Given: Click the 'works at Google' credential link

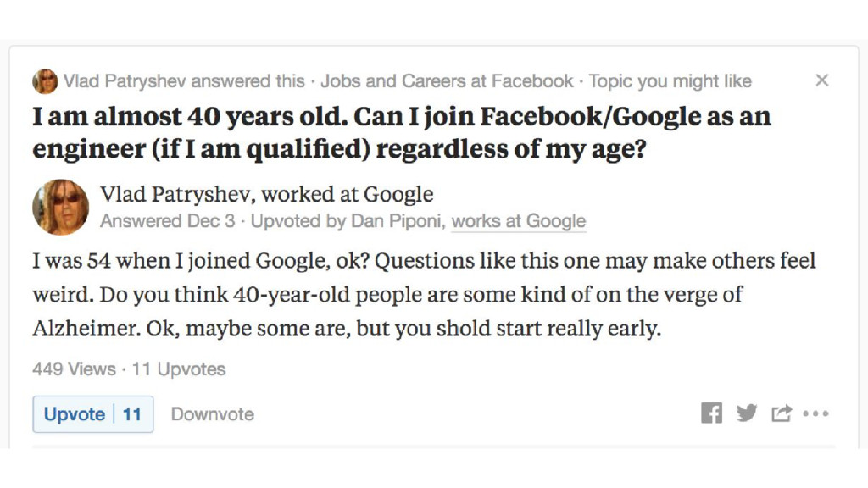Looking at the screenshot, I should 518,221.
